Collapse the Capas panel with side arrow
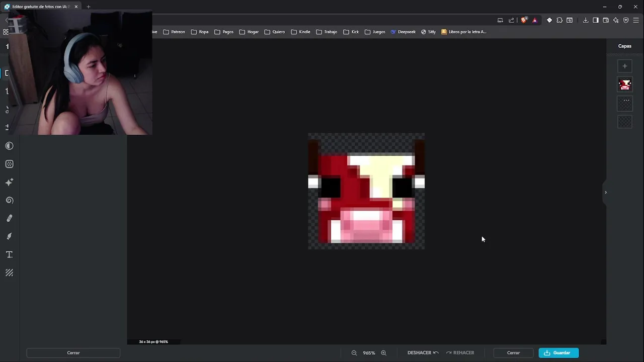This screenshot has width=644, height=362. pyautogui.click(x=606, y=192)
